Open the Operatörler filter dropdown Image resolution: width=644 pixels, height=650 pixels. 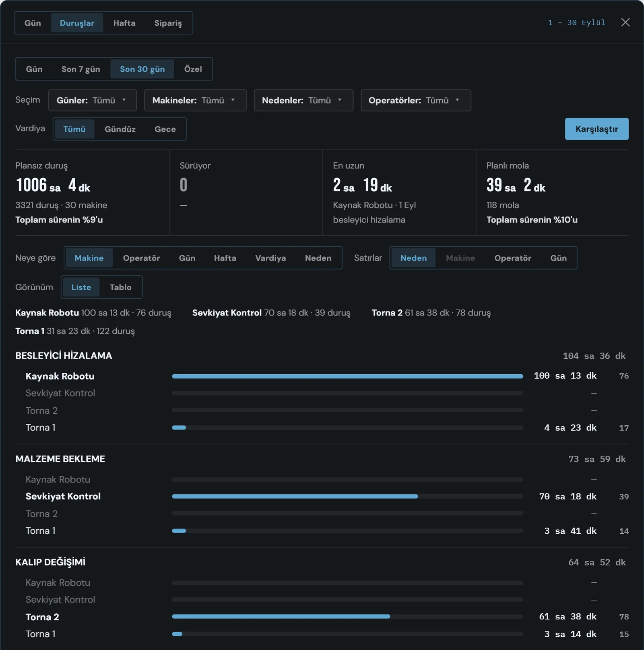[x=416, y=100]
